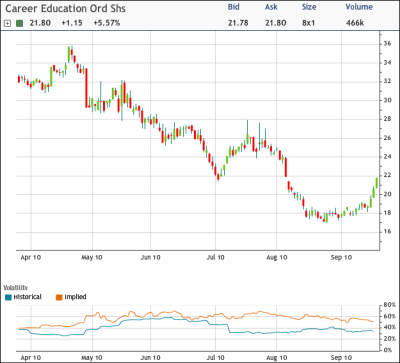Click the Jul 10 label on price chart
Viewport: 400px width, 363px height.
tap(215, 258)
